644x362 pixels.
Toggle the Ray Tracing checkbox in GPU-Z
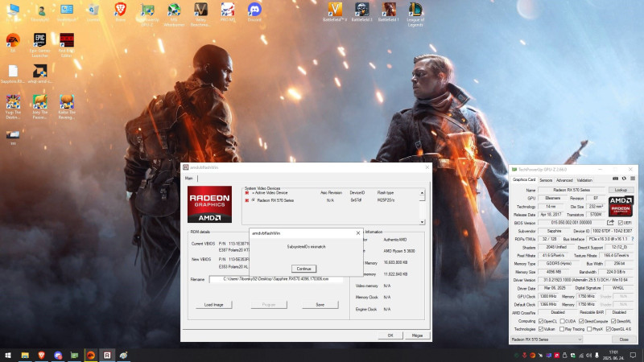[562, 329]
